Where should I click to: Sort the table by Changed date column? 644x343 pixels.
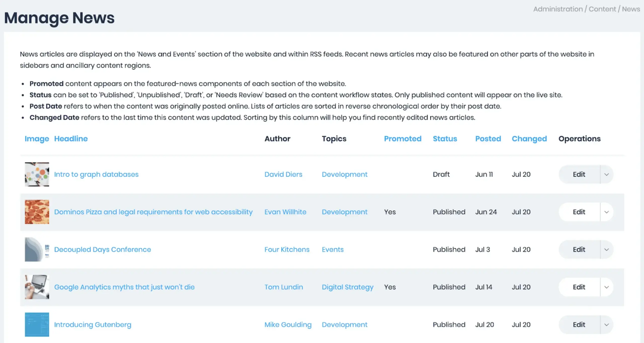[529, 139]
